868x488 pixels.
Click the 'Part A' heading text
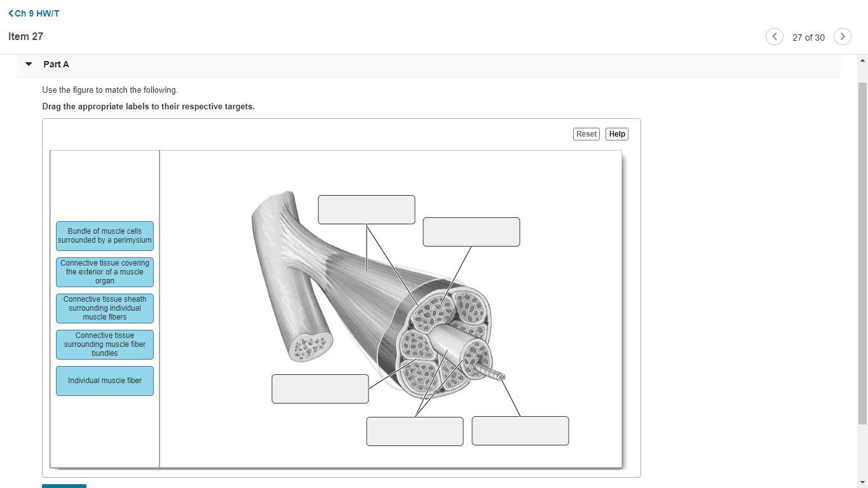point(56,64)
